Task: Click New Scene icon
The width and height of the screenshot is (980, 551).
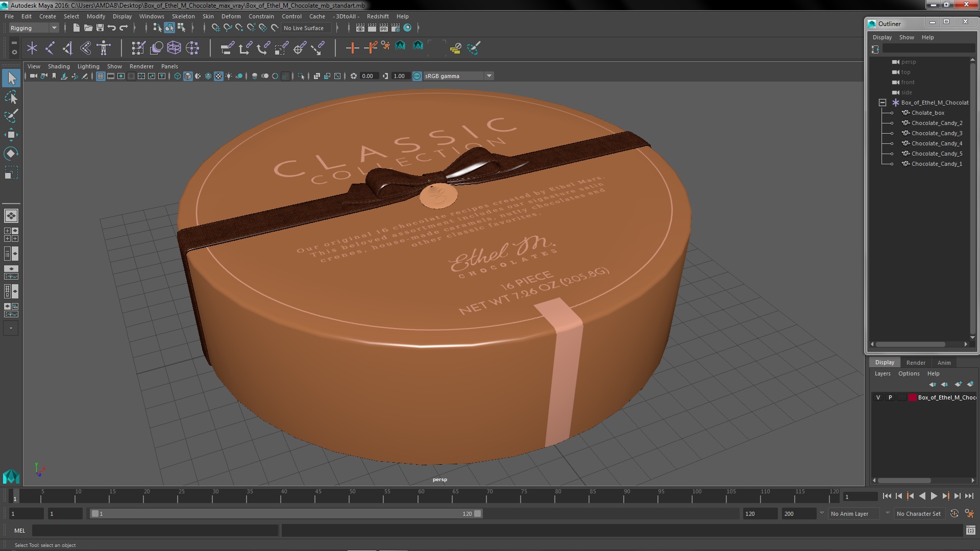Action: pyautogui.click(x=76, y=28)
